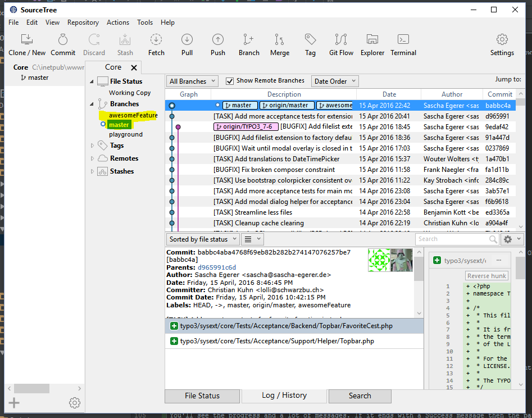Click the Reverse hunk button
Viewport: 532px width, 418px height.
click(x=486, y=276)
